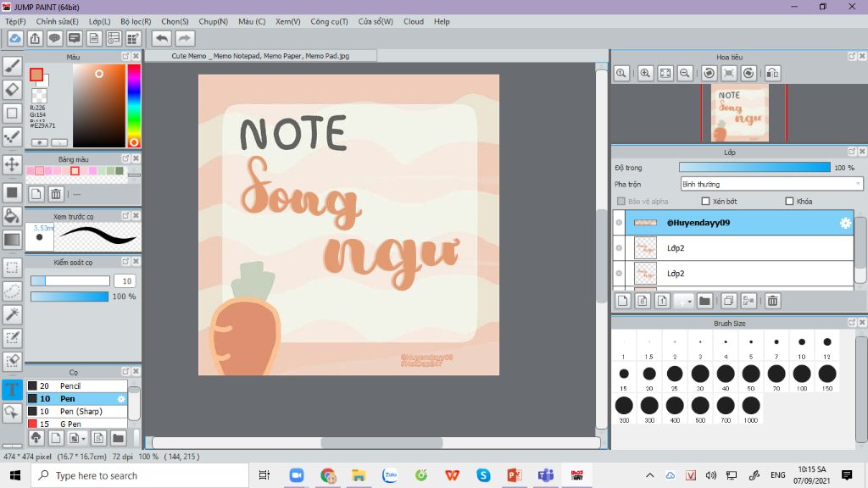Select the Brush tool in left toolbar

click(x=12, y=66)
